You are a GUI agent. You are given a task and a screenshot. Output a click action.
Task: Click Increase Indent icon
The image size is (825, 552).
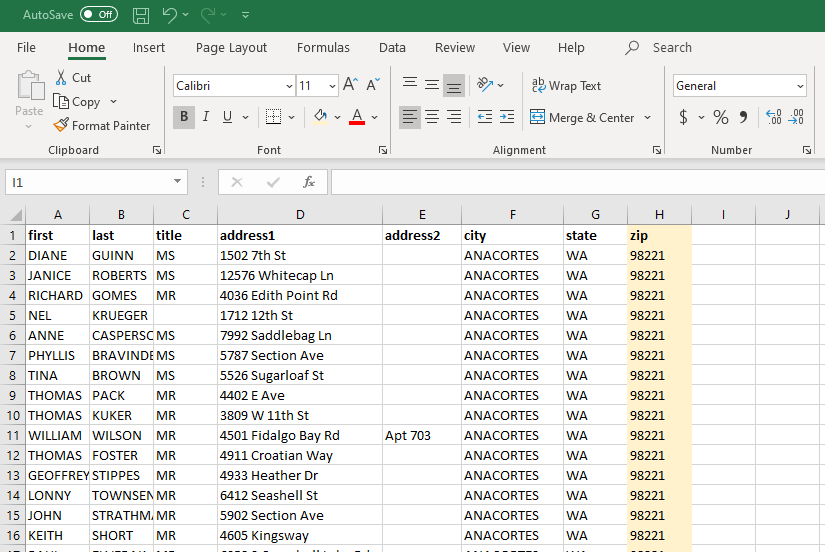(x=507, y=117)
